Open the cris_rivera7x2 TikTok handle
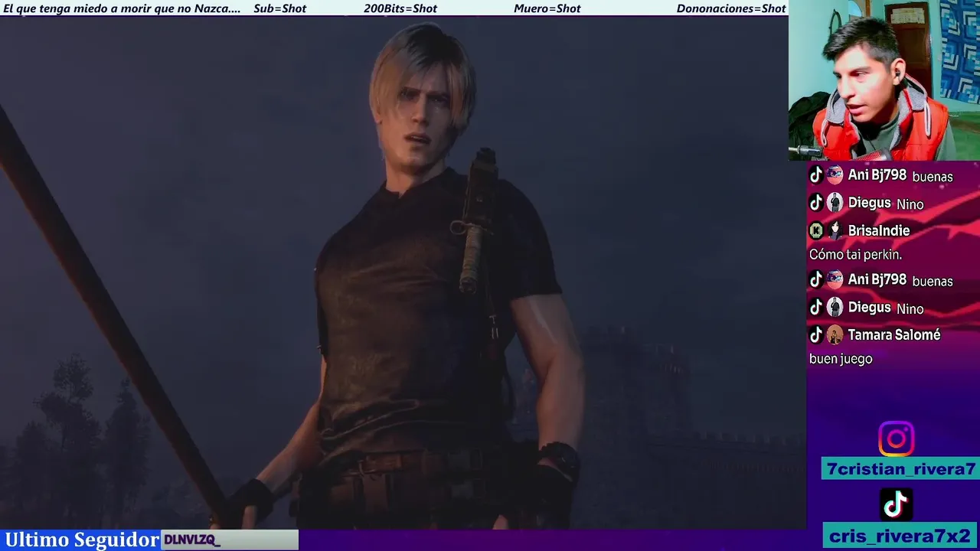980x551 pixels. click(x=901, y=536)
